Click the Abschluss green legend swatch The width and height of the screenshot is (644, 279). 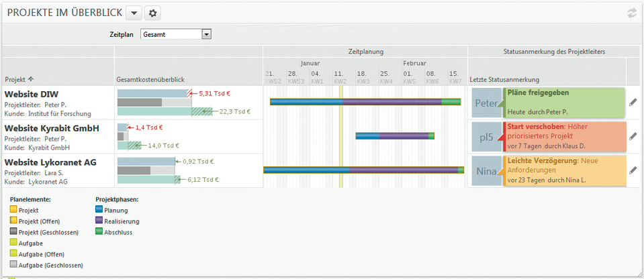pos(99,231)
